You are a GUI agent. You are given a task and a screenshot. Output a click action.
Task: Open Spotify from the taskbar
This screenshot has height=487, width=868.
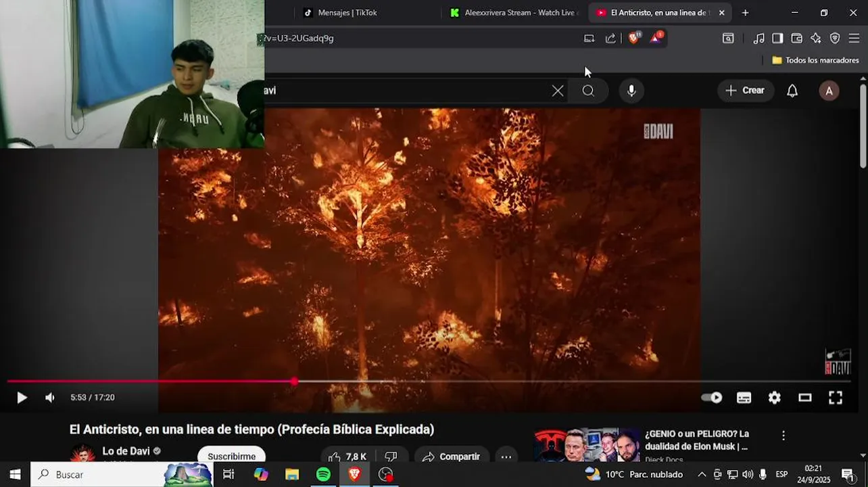[323, 474]
